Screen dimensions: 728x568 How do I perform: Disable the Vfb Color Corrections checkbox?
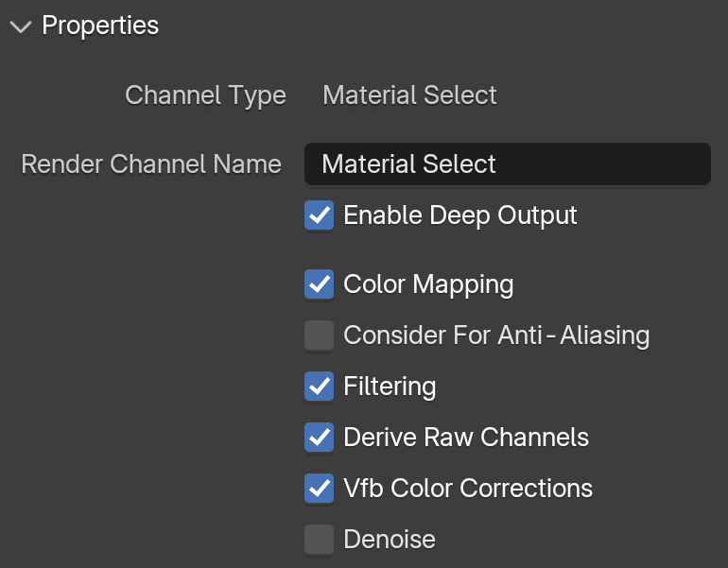[x=319, y=489]
